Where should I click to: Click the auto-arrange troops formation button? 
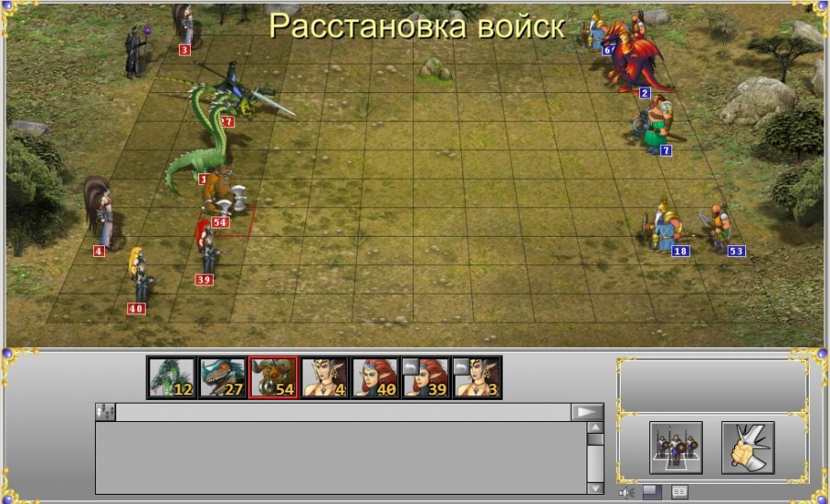pyautogui.click(x=676, y=448)
